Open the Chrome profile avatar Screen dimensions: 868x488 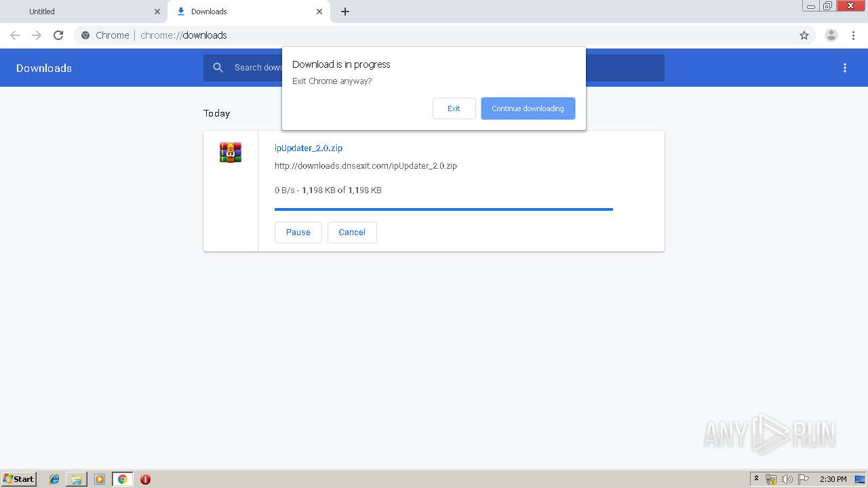(831, 35)
